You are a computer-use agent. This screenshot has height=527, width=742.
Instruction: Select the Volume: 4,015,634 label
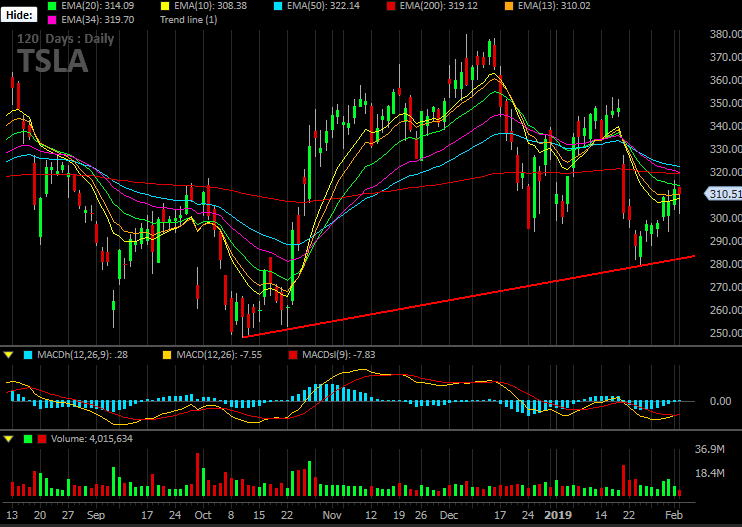[92, 439]
